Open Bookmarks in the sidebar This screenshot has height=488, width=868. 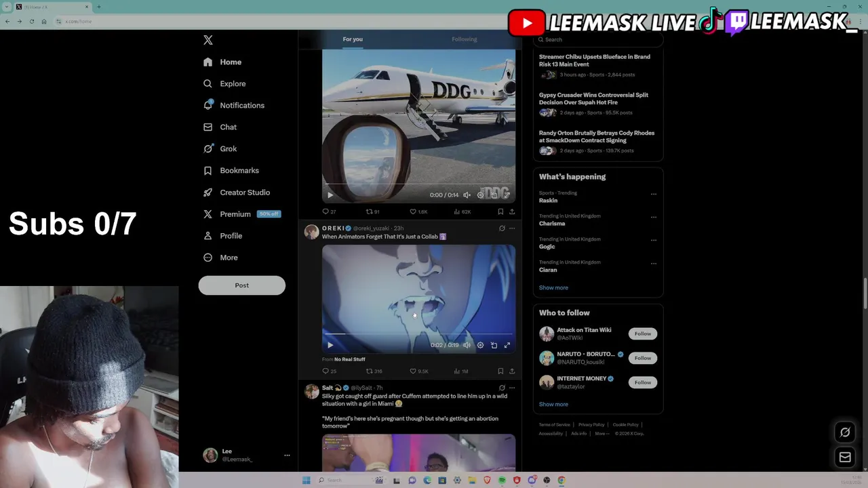pos(231,170)
